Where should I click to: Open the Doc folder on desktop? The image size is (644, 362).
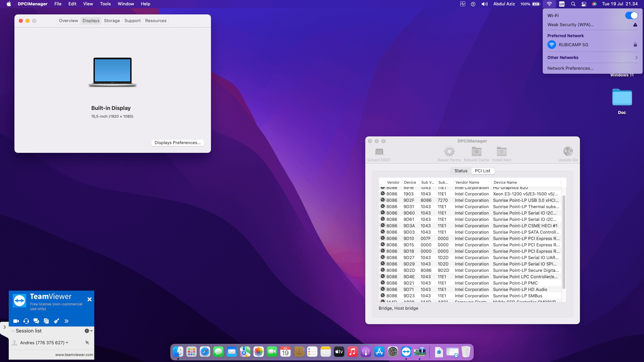pos(622,98)
